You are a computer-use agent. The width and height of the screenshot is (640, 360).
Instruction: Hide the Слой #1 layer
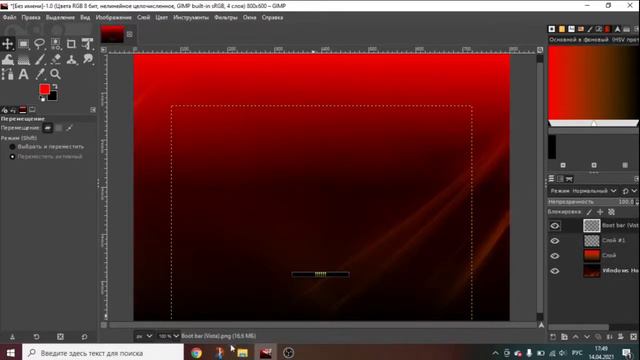554,241
